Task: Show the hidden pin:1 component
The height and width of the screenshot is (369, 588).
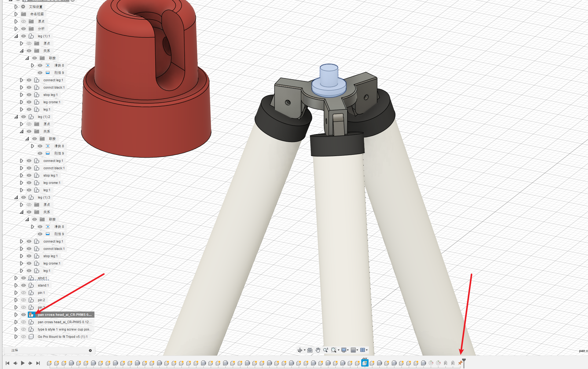Action: [x=24, y=293]
